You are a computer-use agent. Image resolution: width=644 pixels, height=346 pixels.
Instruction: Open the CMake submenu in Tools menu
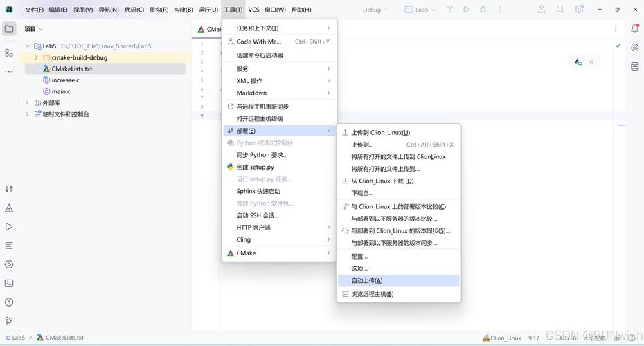click(279, 253)
